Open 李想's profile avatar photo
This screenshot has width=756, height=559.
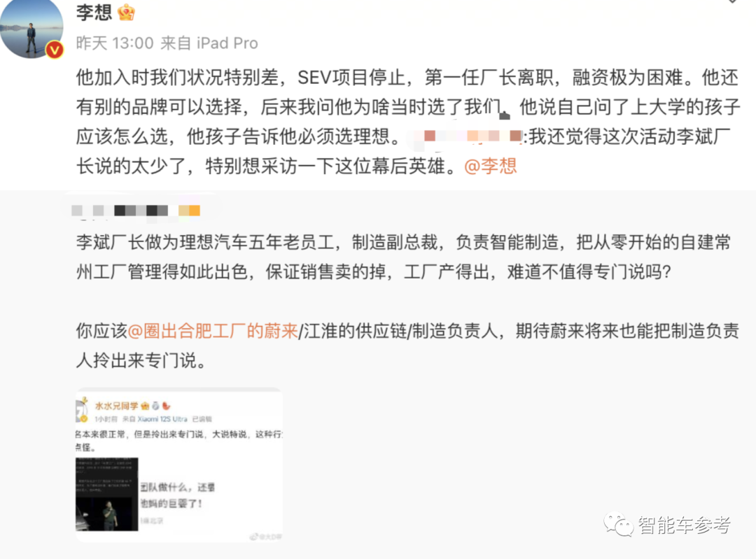31,27
